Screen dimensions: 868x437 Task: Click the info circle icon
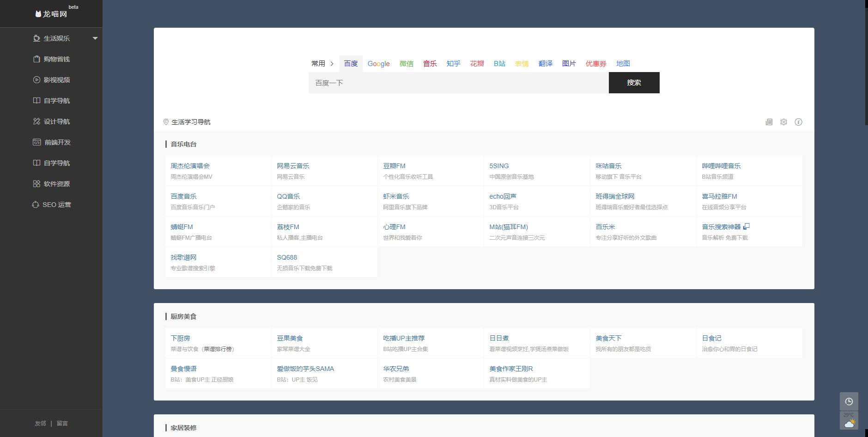798,122
